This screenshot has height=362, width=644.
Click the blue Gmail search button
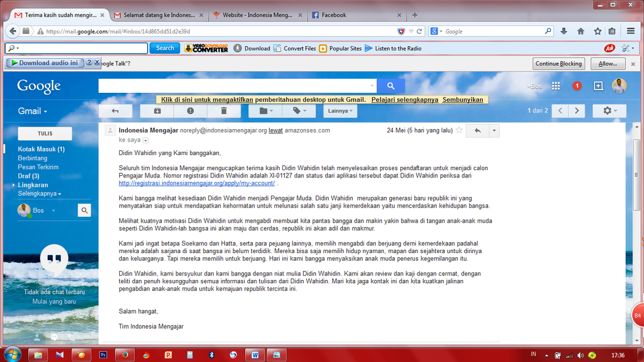[391, 86]
